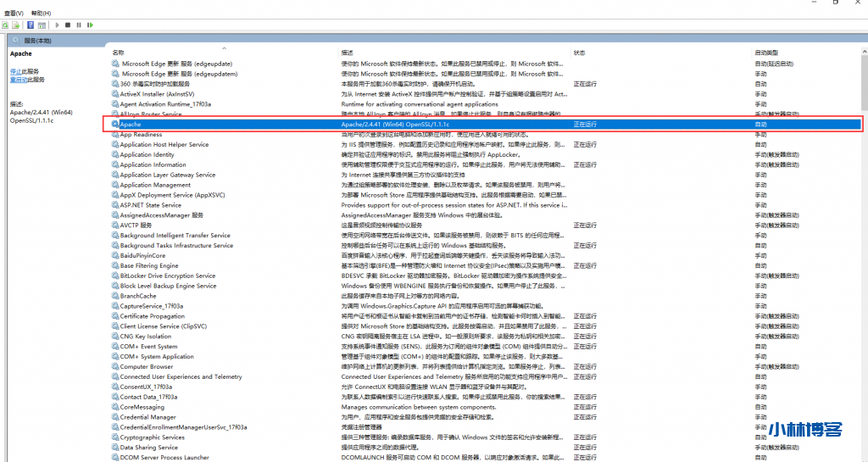This screenshot has height=462, width=868.
Task: Click the show/hide action pane icon
Action: tap(42, 25)
